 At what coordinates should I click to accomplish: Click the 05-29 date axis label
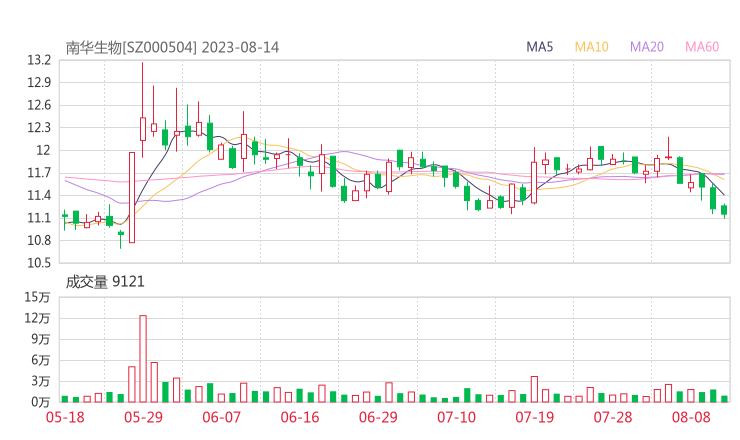click(143, 417)
